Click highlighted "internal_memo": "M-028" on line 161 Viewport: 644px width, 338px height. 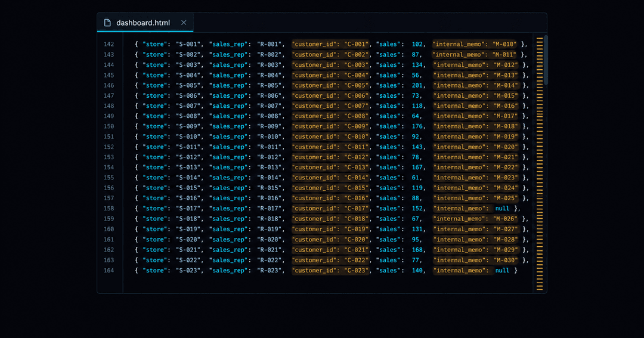coord(476,240)
